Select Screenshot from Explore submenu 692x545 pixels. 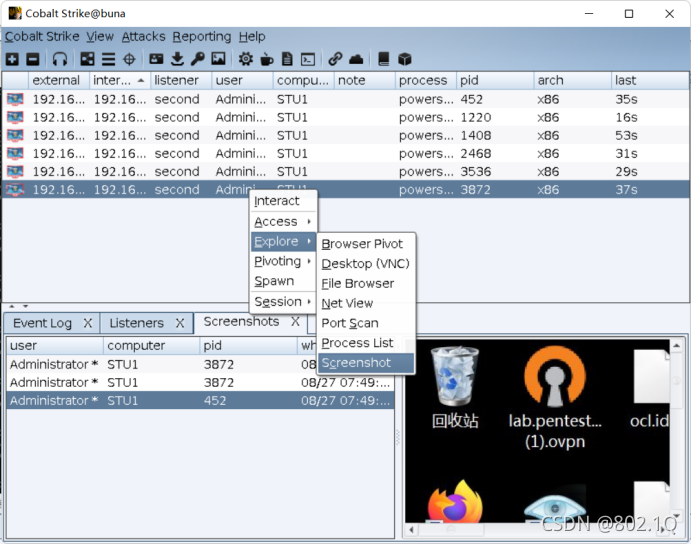pos(366,363)
